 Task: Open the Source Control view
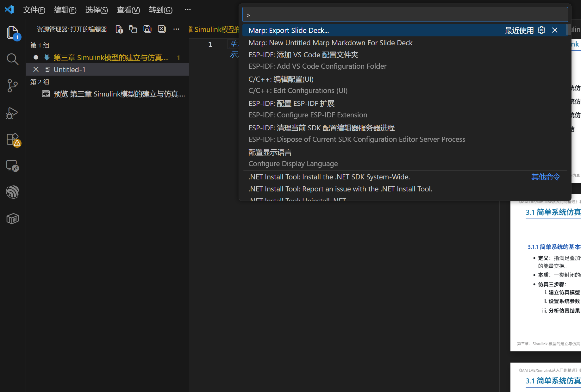pos(13,86)
